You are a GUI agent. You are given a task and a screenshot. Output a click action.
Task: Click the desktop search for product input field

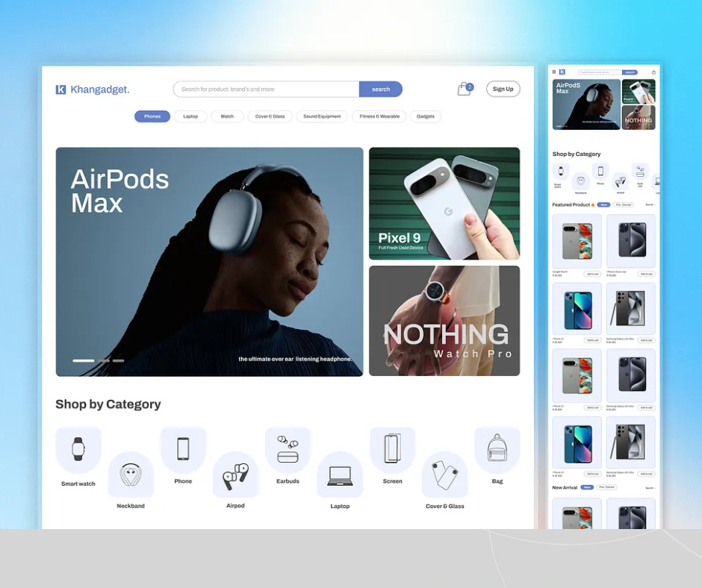click(267, 89)
